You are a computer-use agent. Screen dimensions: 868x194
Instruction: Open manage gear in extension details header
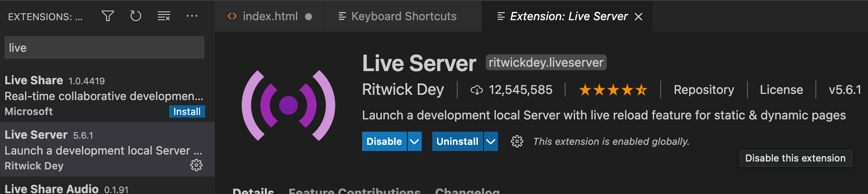(517, 141)
